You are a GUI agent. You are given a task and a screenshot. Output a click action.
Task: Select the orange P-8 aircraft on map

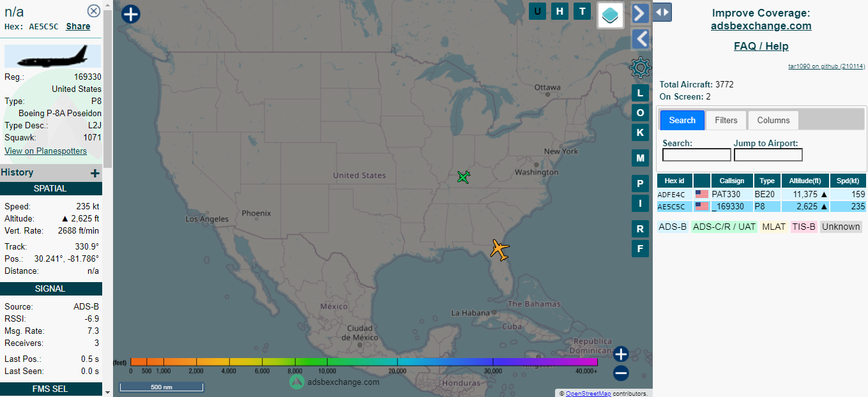[x=500, y=250]
